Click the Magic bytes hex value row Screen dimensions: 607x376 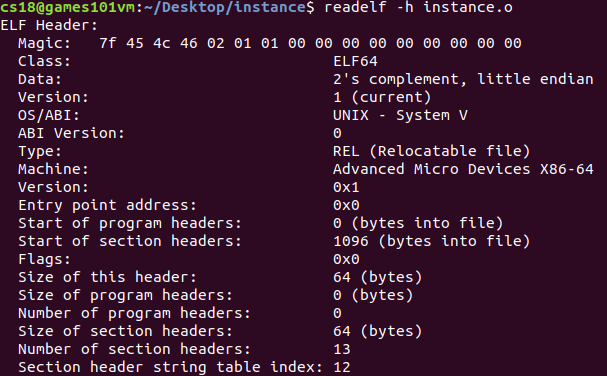[x=310, y=43]
